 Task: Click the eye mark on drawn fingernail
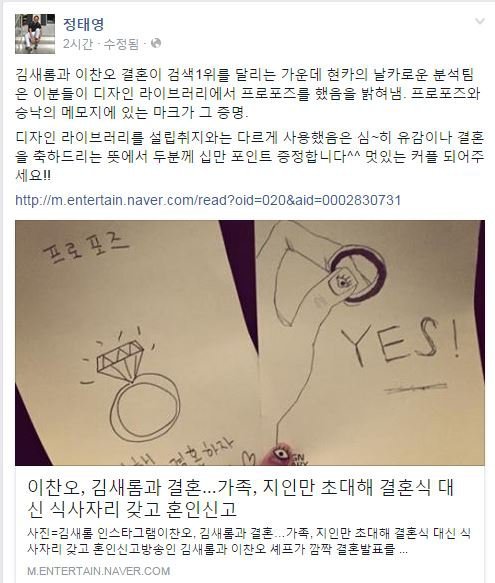pos(340,282)
